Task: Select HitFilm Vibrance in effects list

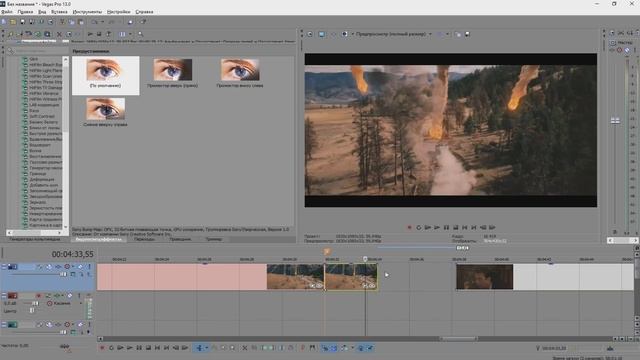Action: click(x=45, y=93)
